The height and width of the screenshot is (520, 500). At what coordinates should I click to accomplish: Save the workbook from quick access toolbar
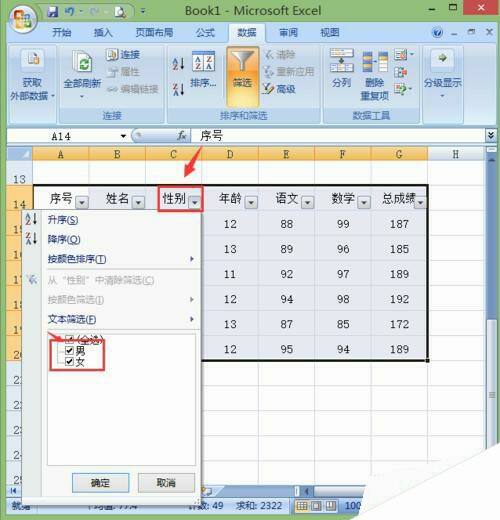(x=53, y=12)
